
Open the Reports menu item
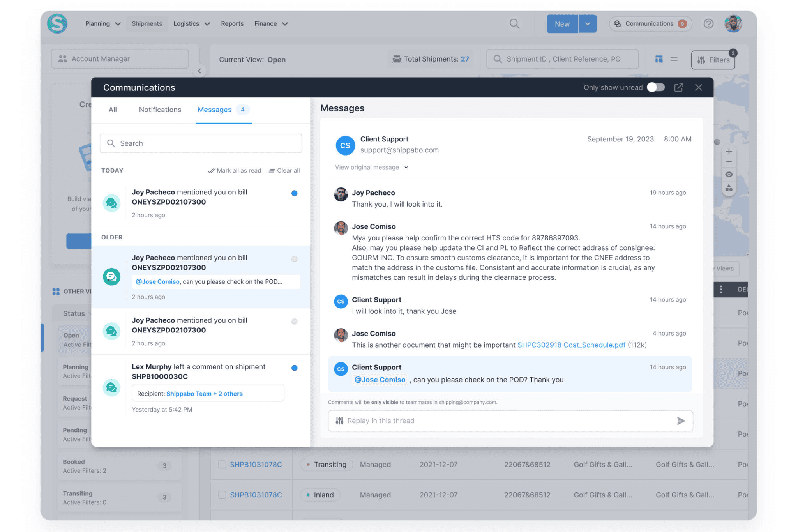pyautogui.click(x=232, y=24)
